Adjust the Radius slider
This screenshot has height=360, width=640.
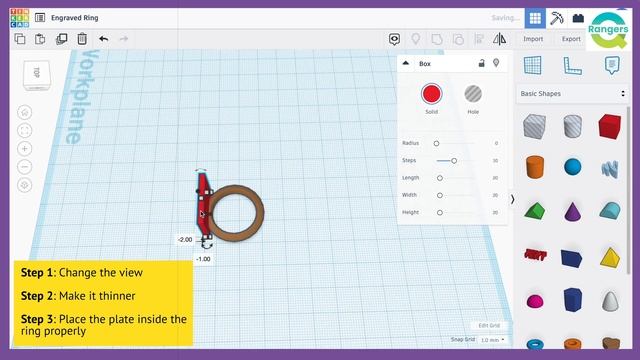[436, 143]
